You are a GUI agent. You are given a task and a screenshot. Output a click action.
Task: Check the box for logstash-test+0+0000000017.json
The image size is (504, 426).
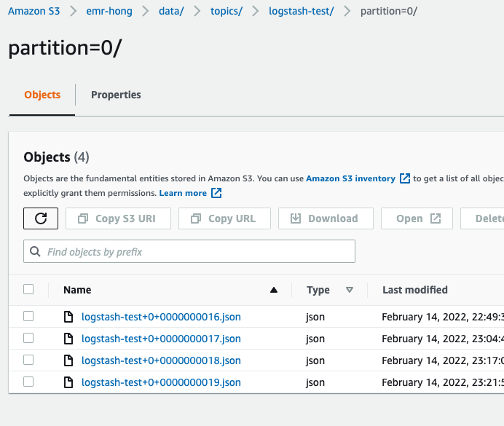pos(28,338)
